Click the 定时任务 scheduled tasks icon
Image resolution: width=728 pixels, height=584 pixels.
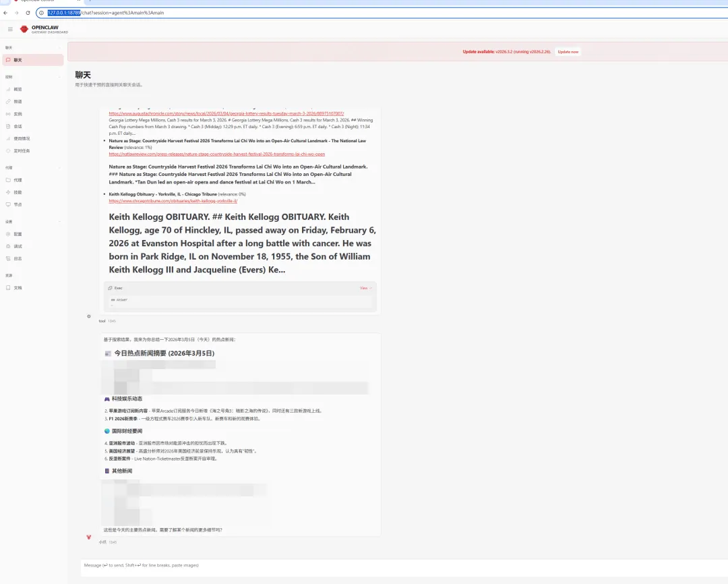point(8,151)
